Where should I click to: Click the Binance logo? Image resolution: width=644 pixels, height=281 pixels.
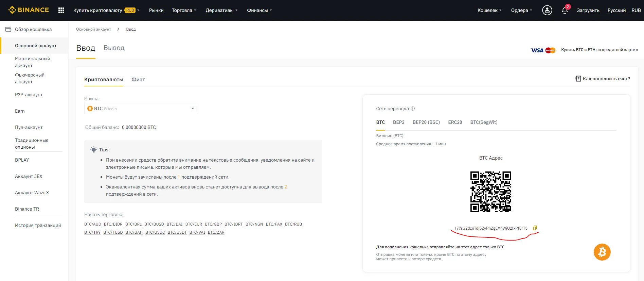[29, 10]
